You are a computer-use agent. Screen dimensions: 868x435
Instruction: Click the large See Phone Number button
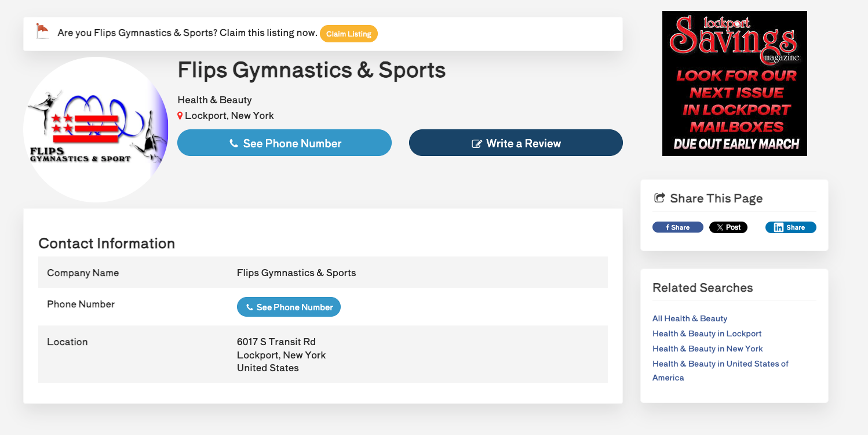285,143
